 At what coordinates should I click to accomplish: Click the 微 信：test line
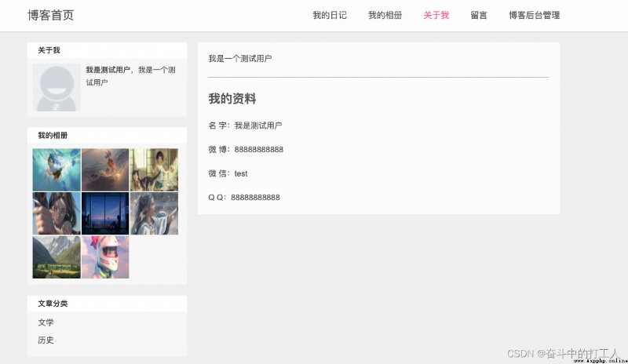(x=228, y=173)
